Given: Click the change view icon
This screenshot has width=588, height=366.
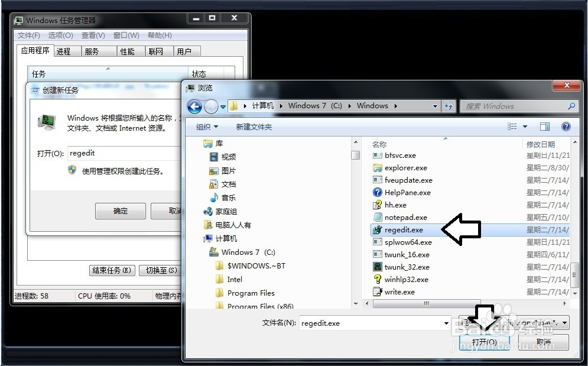Looking at the screenshot, I should 512,127.
